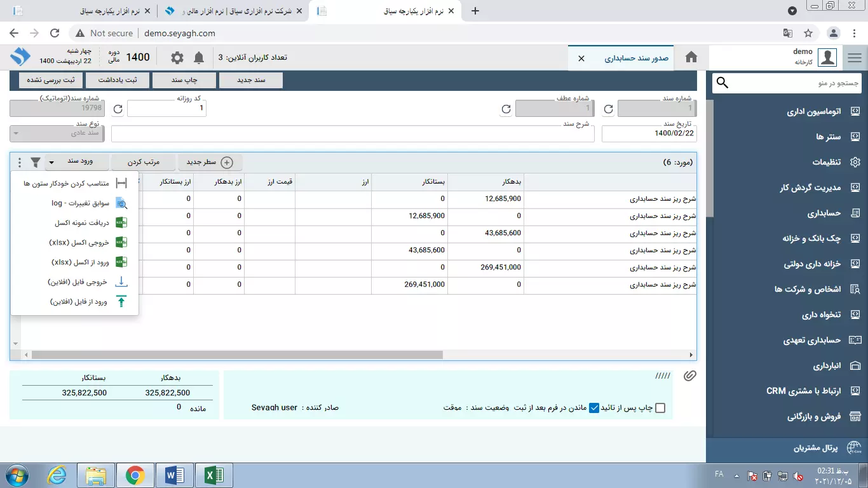Click the سند جدید button
Screen dimensions: 868x488
(x=250, y=80)
